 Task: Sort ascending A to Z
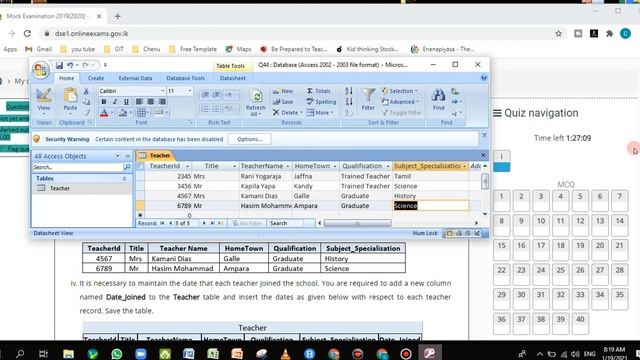[x=349, y=91]
